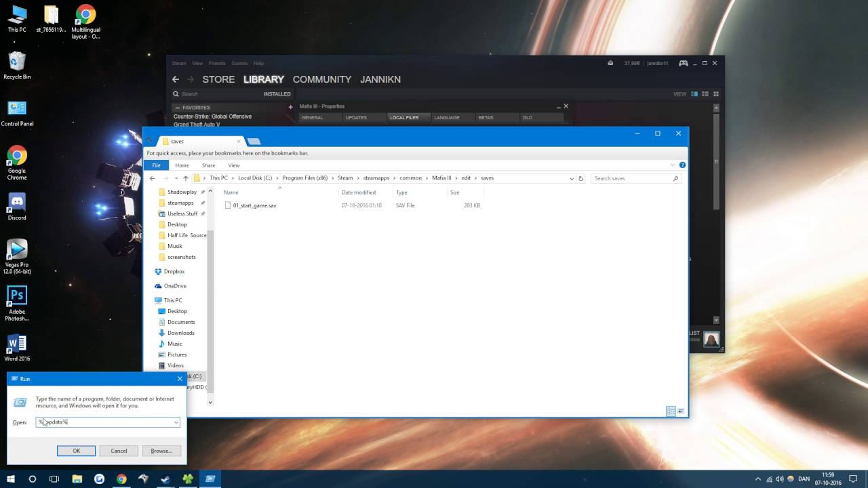
Task: Go to Steam STORE section
Action: (218, 79)
